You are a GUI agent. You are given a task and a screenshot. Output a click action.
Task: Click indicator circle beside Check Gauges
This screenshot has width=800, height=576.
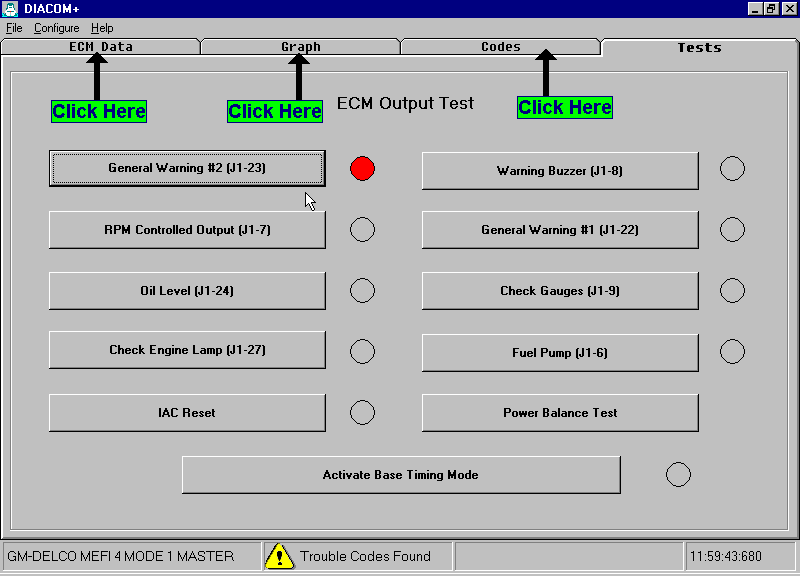pos(732,290)
